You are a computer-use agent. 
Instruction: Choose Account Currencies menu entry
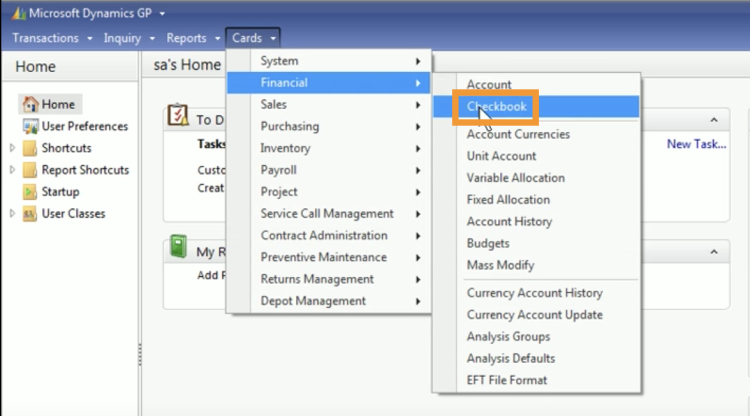pos(536,134)
